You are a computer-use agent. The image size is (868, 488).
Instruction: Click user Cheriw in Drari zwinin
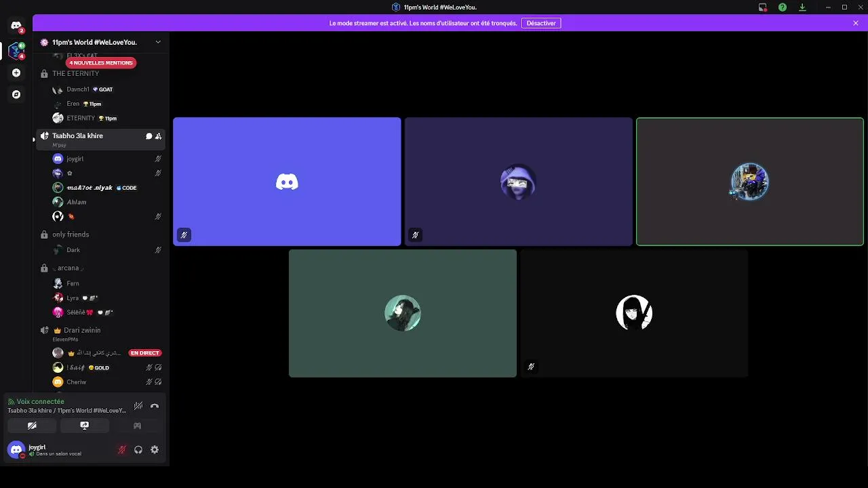click(107, 382)
